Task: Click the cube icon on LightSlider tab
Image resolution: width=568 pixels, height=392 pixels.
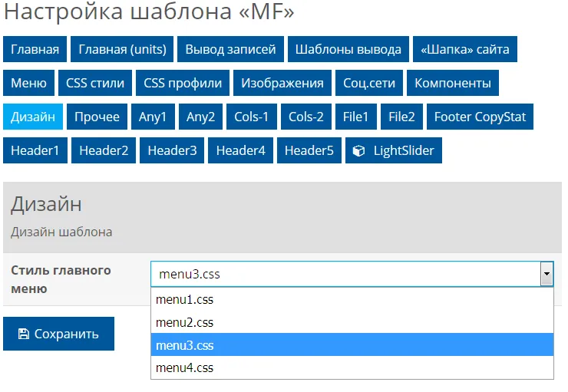Action: click(x=358, y=150)
